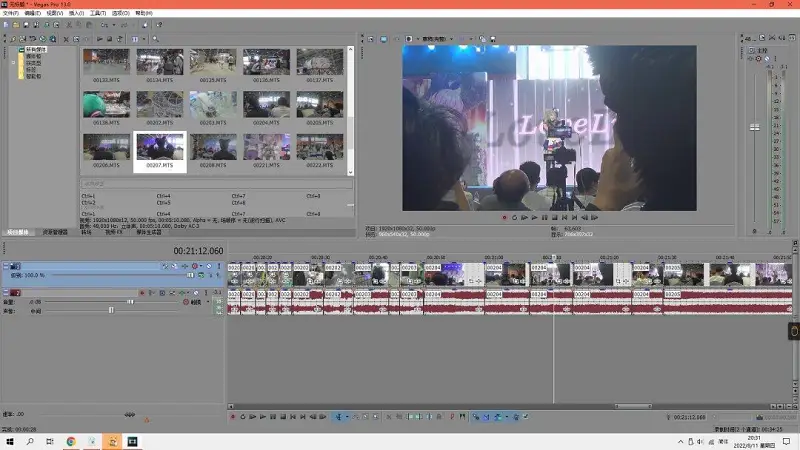Open the notification center in the taskbar

787,441
